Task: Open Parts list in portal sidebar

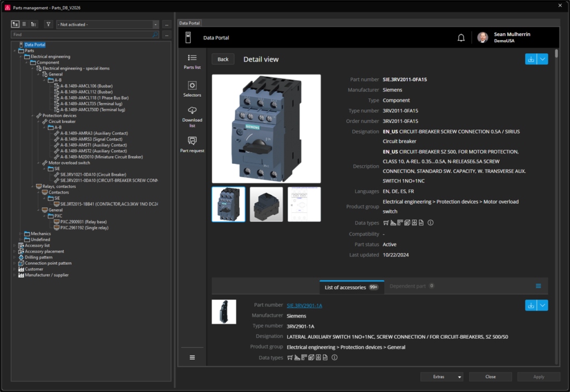Action: [192, 61]
